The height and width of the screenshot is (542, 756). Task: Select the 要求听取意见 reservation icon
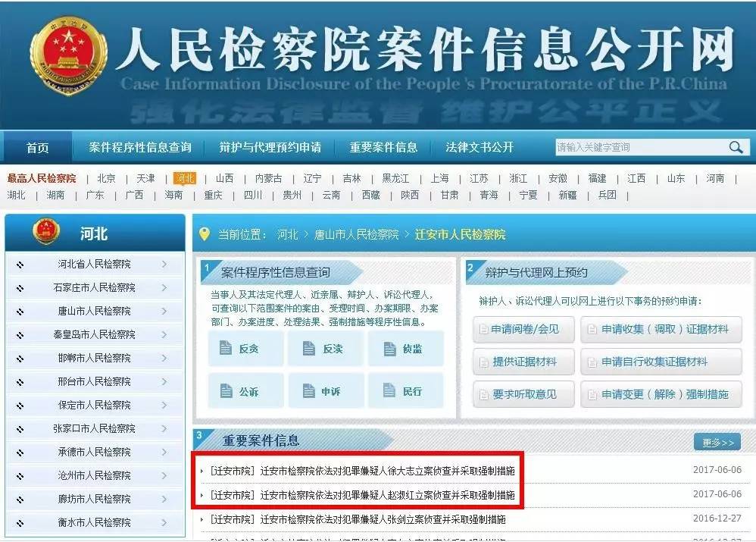coord(523,395)
